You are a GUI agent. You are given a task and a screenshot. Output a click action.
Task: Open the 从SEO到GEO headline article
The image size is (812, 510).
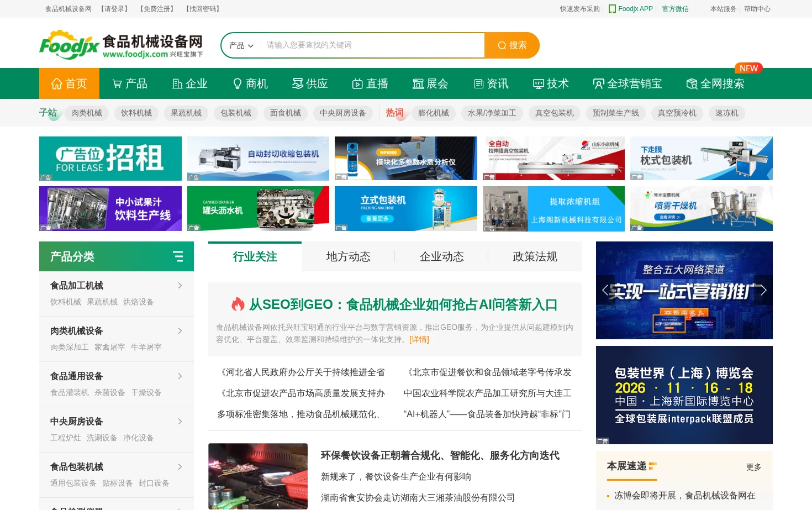click(403, 304)
